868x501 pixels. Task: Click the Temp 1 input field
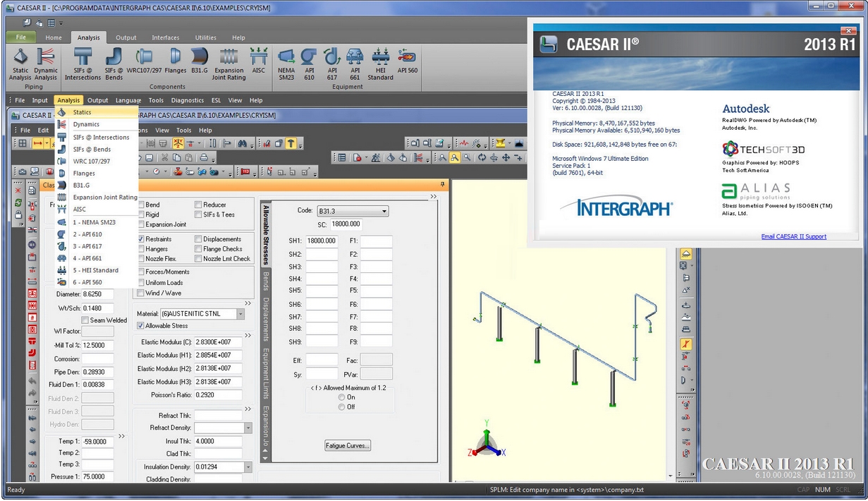pyautogui.click(x=98, y=441)
